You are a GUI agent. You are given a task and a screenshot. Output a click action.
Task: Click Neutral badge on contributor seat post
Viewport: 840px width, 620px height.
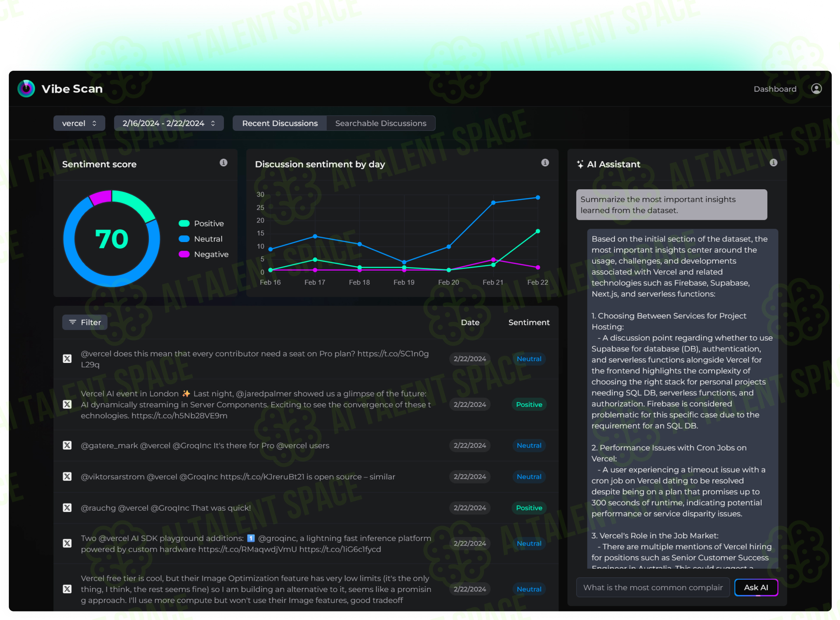(x=529, y=359)
